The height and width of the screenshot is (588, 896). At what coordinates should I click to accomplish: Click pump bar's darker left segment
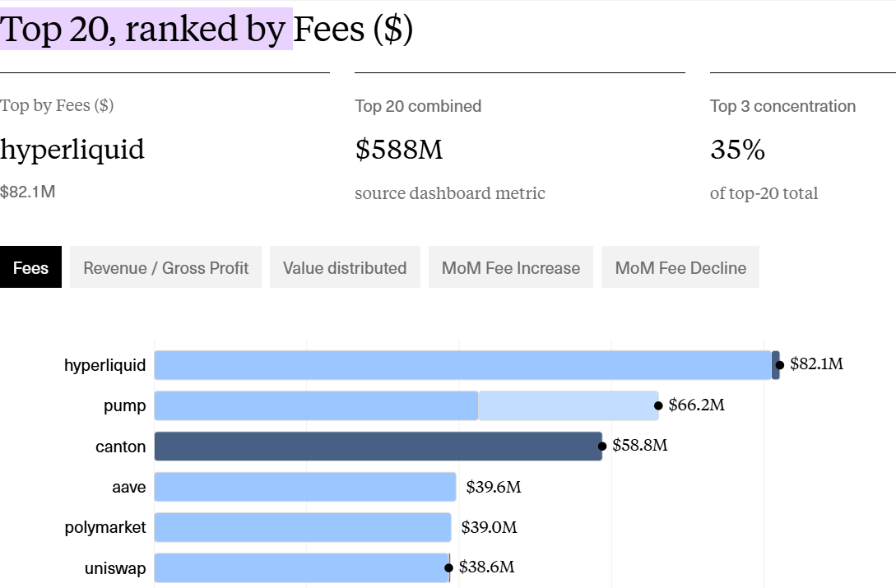pyautogui.click(x=316, y=405)
